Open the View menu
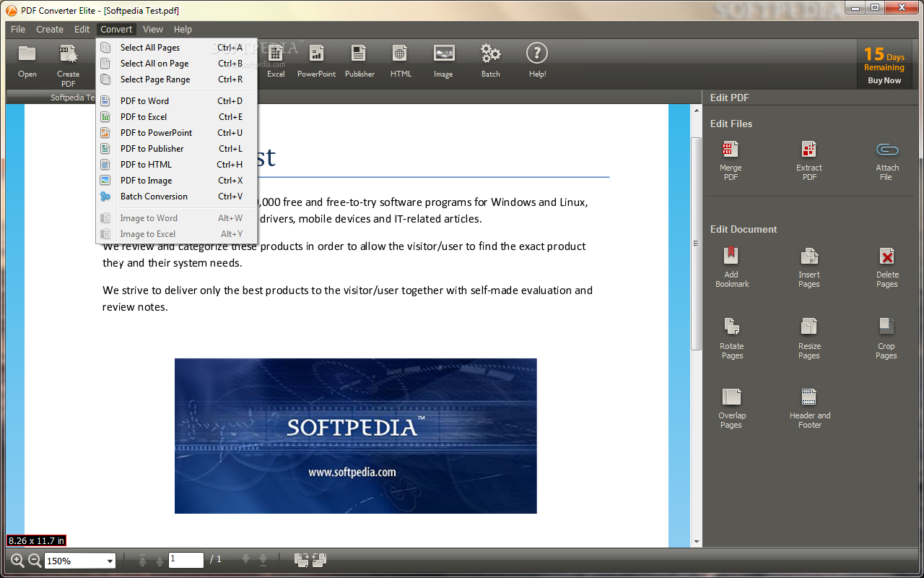Viewport: 924px width, 578px height. coord(153,30)
